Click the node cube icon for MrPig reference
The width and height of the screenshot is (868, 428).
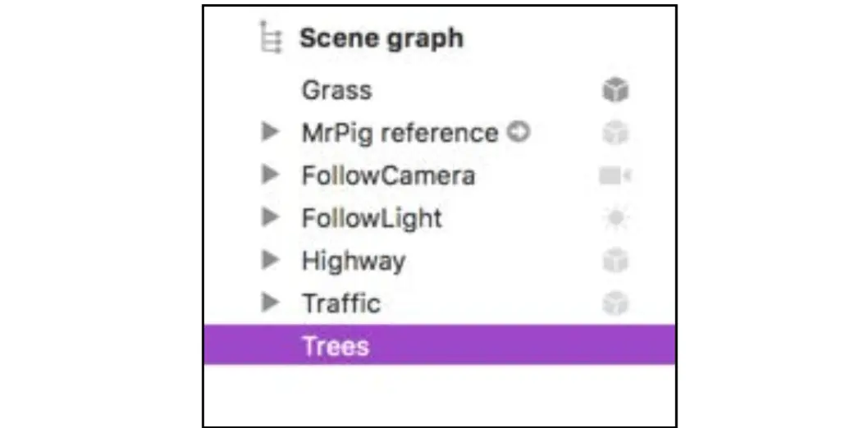pyautogui.click(x=614, y=133)
